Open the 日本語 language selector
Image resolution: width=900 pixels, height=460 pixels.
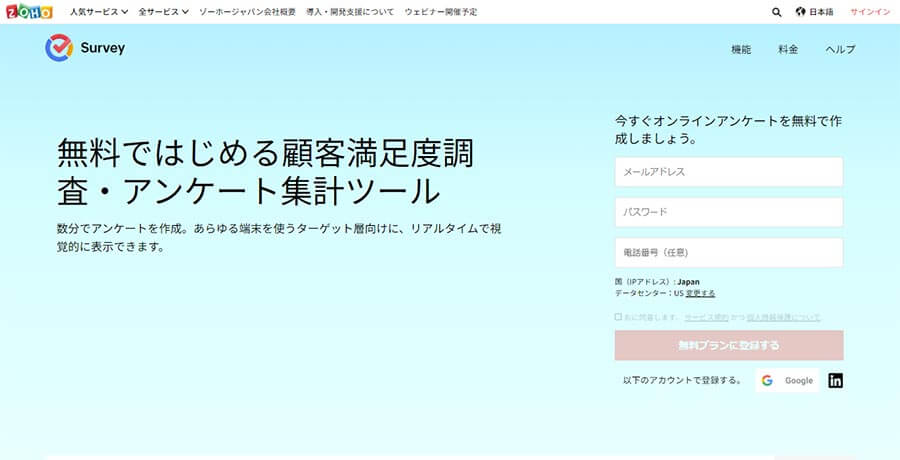pyautogui.click(x=820, y=13)
